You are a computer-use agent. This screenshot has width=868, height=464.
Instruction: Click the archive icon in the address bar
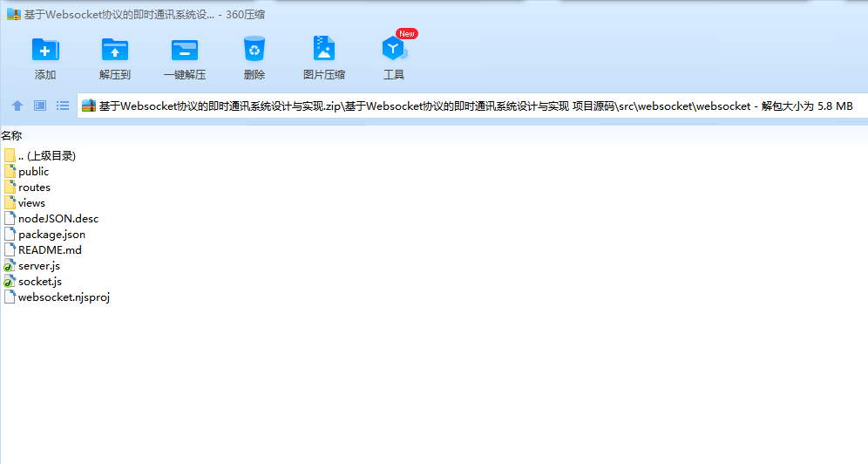coord(89,106)
